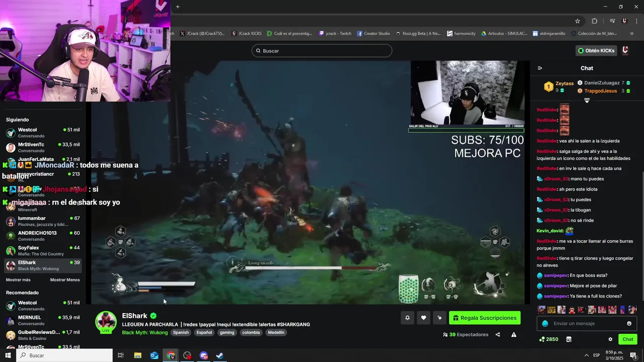The image size is (644, 362).
Task: Open ANDREICHO1013 channel in sidebar
Action: 43,236
